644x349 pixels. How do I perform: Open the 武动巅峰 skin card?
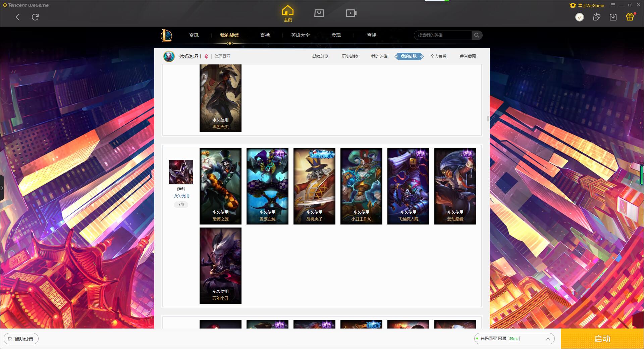pyautogui.click(x=455, y=186)
